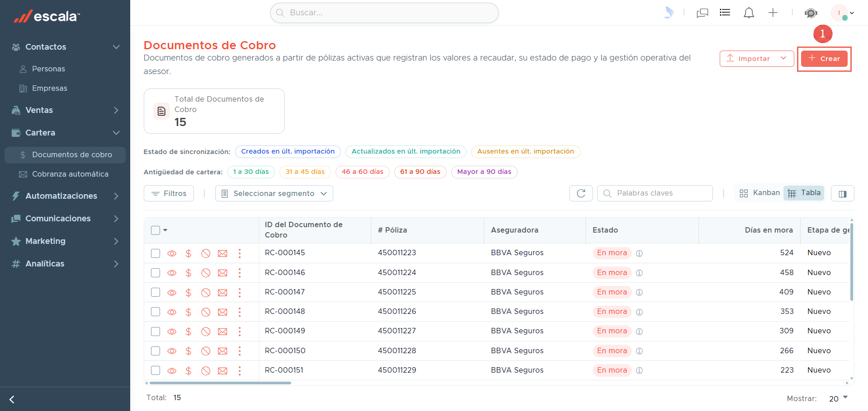Screen dimensions: 868x411
Task: Select the checkbox for RC-000146
Action: [156, 273]
